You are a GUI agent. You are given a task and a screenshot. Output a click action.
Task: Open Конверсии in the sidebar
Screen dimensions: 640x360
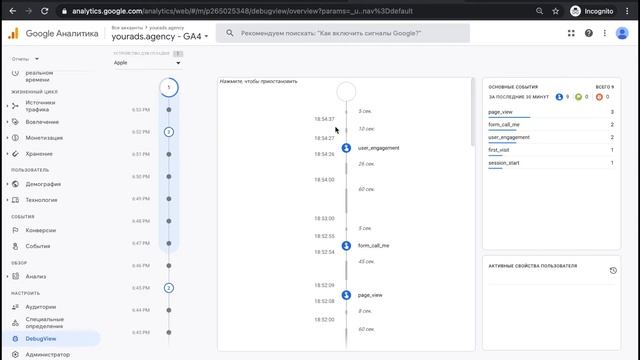(40, 230)
